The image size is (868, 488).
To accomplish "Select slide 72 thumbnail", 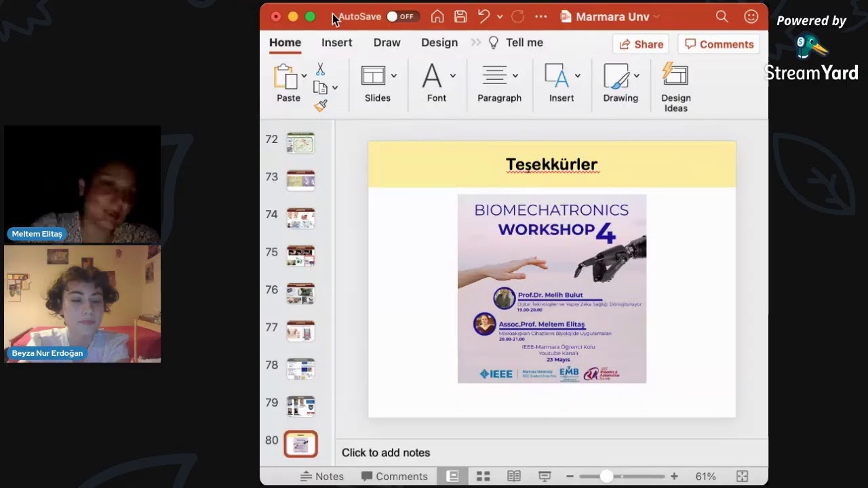I will (300, 143).
